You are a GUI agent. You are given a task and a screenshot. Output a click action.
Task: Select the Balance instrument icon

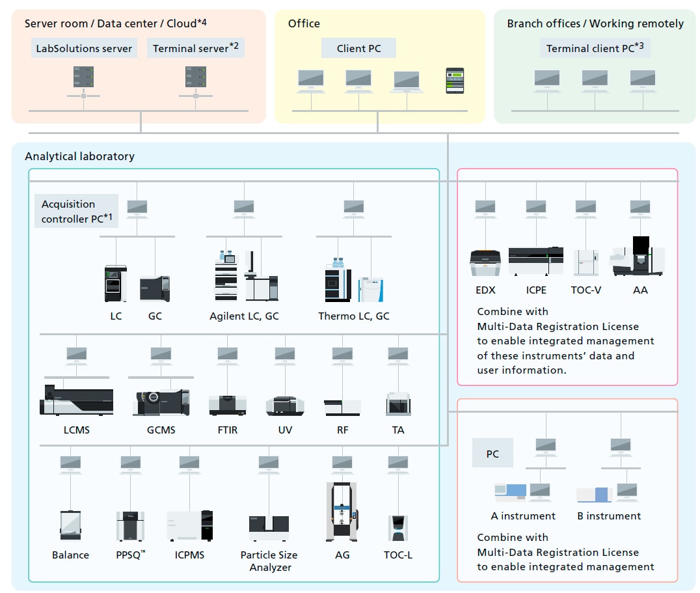[70, 525]
